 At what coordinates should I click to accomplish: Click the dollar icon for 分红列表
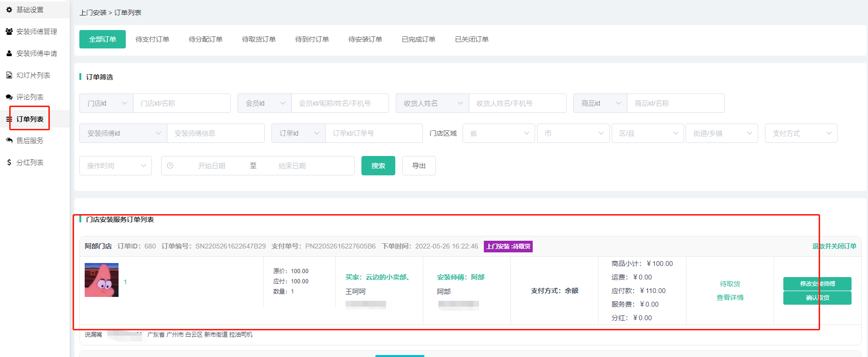tap(9, 162)
